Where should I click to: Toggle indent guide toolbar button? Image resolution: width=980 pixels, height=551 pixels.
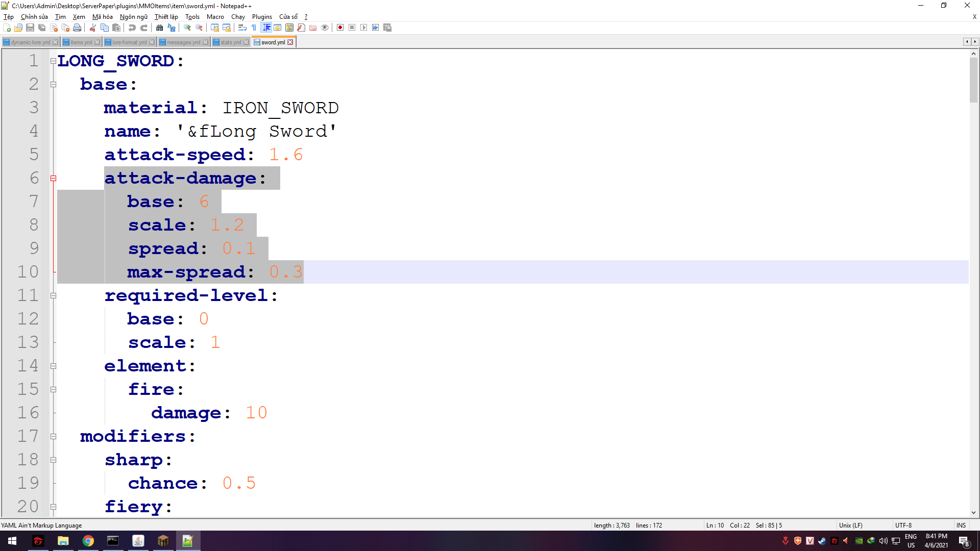coord(266,28)
